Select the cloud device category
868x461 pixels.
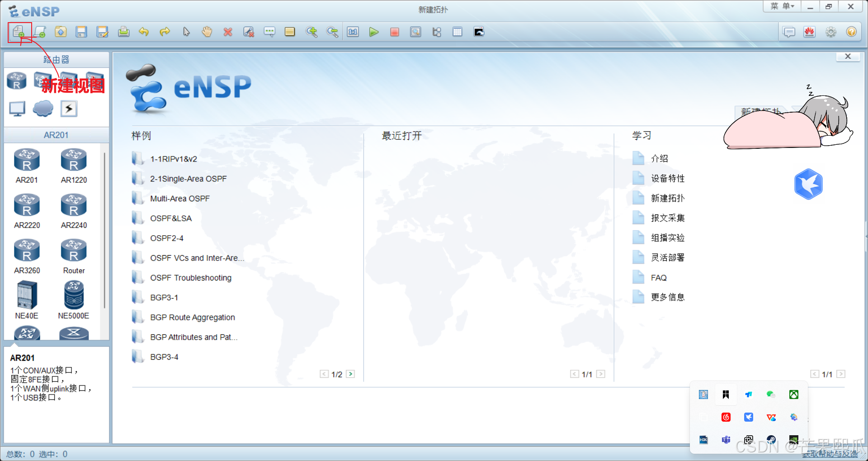[x=43, y=109]
